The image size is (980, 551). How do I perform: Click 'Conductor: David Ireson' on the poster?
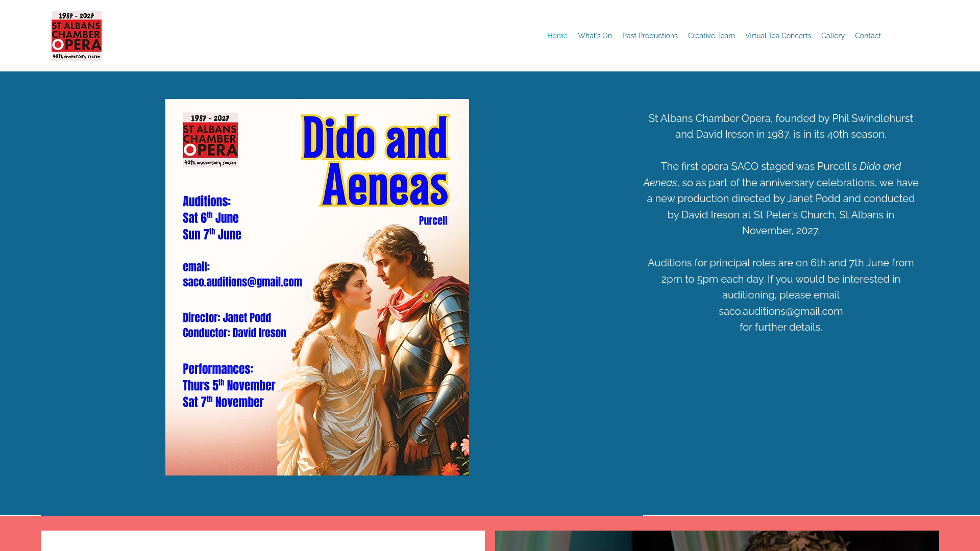tap(234, 333)
